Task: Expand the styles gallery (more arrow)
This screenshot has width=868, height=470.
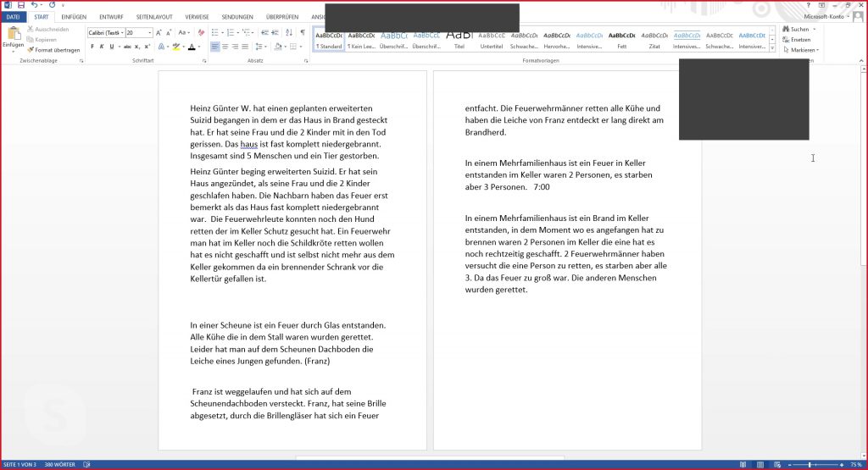Action: pyautogui.click(x=772, y=48)
